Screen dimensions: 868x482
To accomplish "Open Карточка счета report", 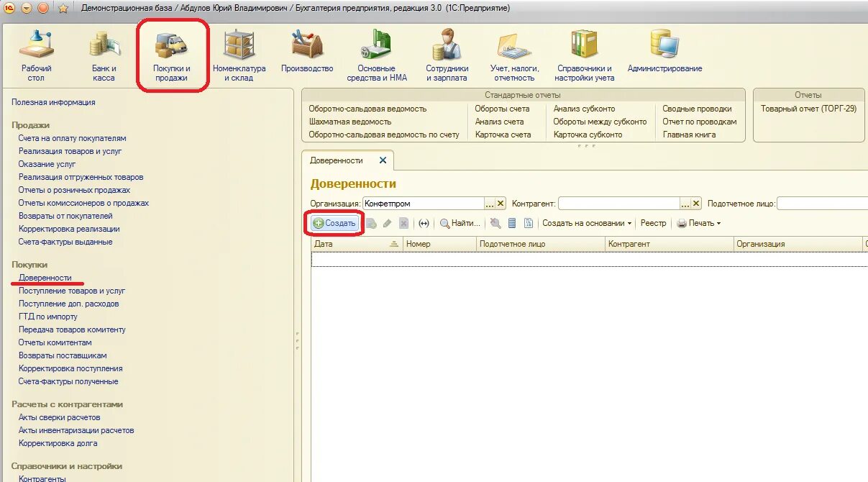I will click(503, 135).
